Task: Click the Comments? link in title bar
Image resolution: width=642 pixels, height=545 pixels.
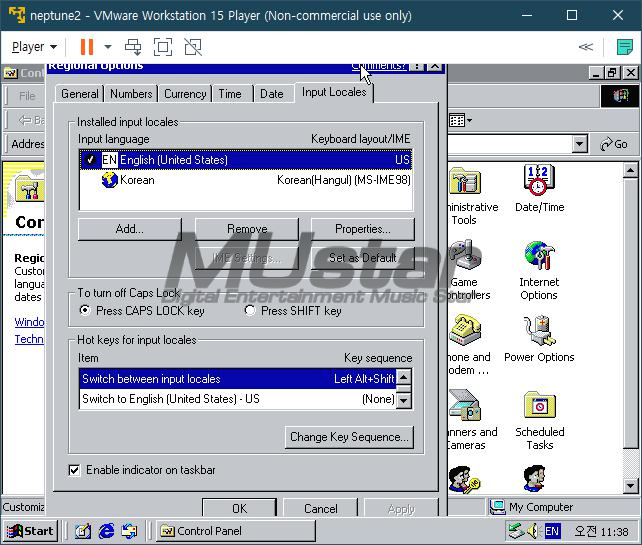Action: click(x=378, y=67)
